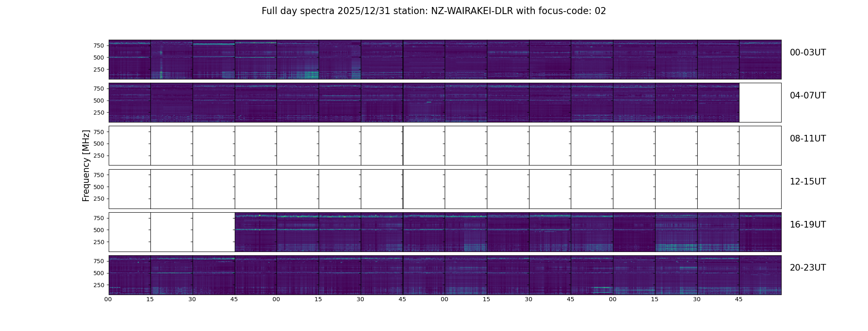Click the first '00' time tick label at bottom left

pyautogui.click(x=108, y=299)
